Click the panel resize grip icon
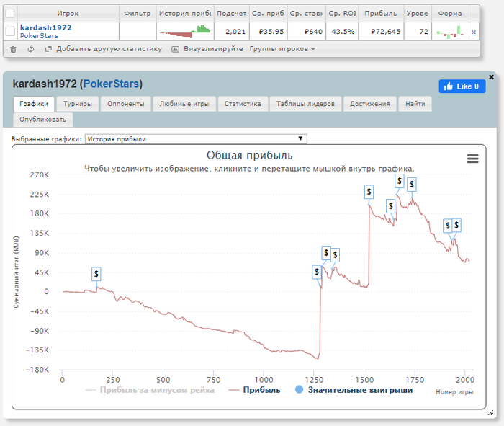 click(490, 413)
